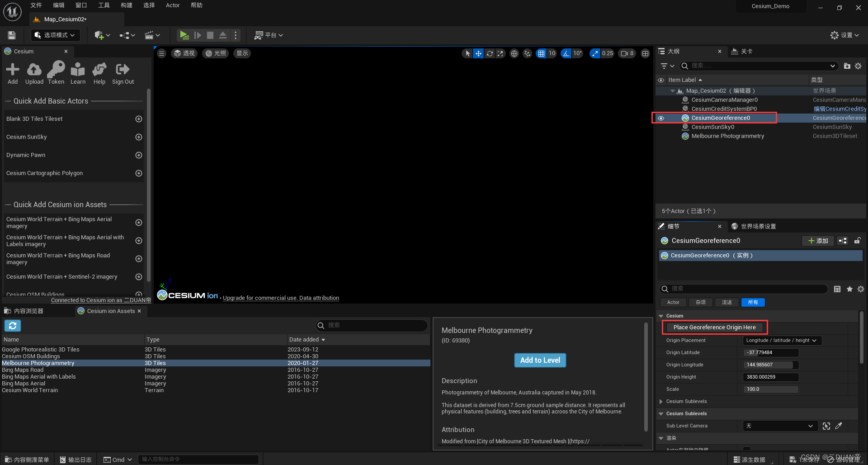
Task: Stop the play session
Action: click(x=210, y=35)
